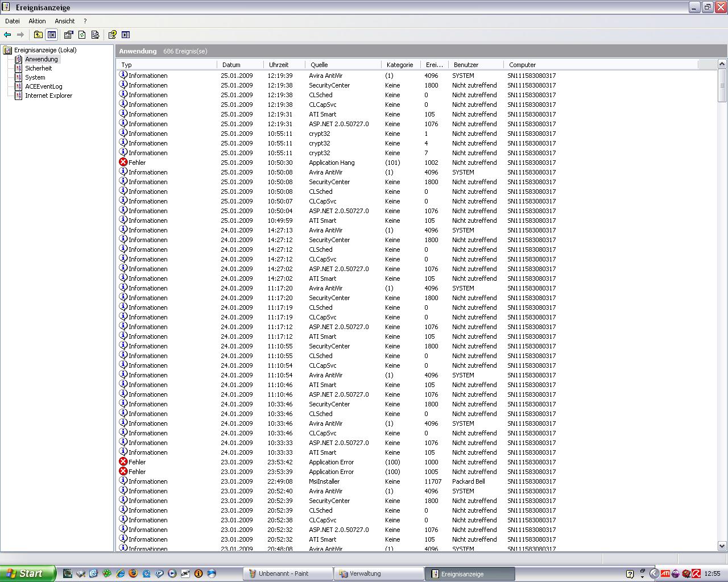The image size is (728, 582).
Task: Click Ereignisanzeige taskbar button
Action: click(x=470, y=573)
